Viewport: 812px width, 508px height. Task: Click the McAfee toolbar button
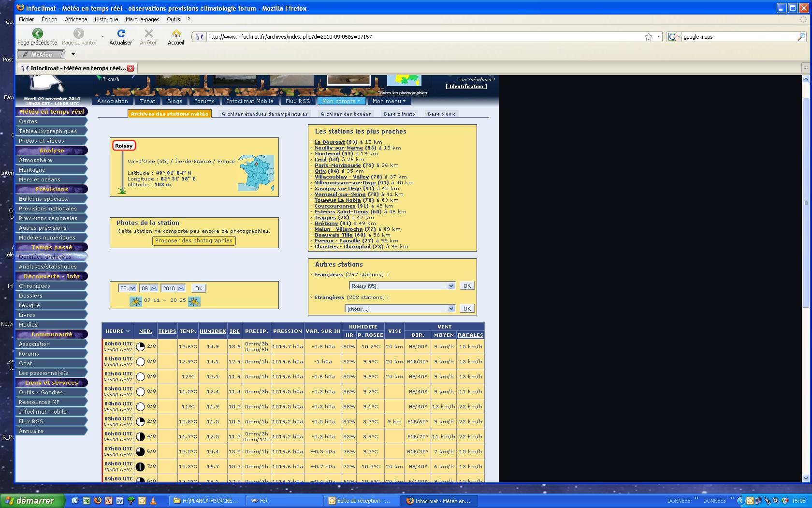tap(41, 54)
